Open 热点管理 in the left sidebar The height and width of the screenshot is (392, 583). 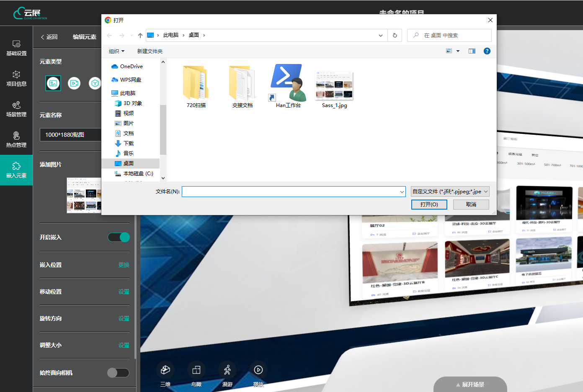(16, 139)
